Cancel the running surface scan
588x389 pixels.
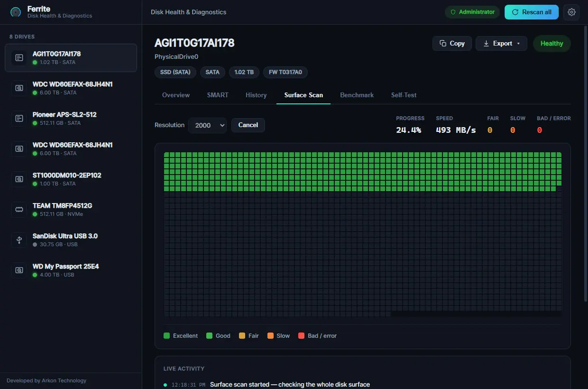248,125
